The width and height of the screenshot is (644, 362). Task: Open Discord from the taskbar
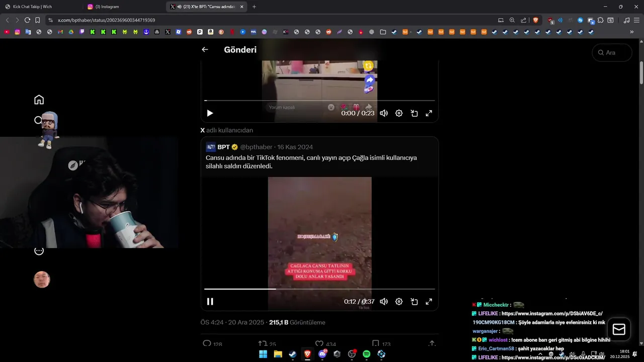pyautogui.click(x=323, y=354)
